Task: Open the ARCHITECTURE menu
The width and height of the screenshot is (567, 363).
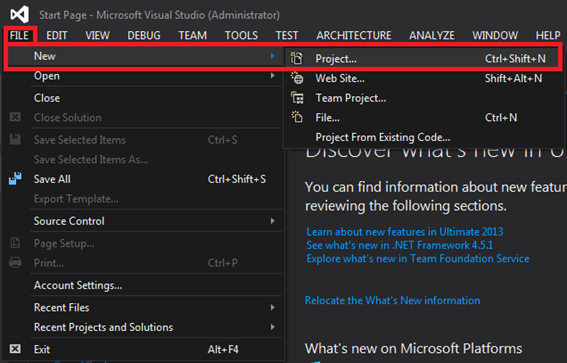Action: (354, 35)
